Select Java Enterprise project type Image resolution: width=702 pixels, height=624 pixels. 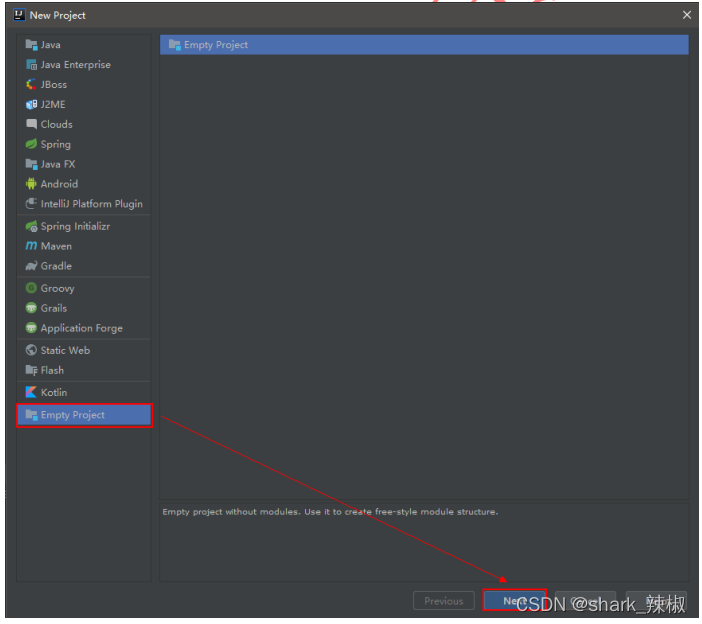pyautogui.click(x=75, y=65)
